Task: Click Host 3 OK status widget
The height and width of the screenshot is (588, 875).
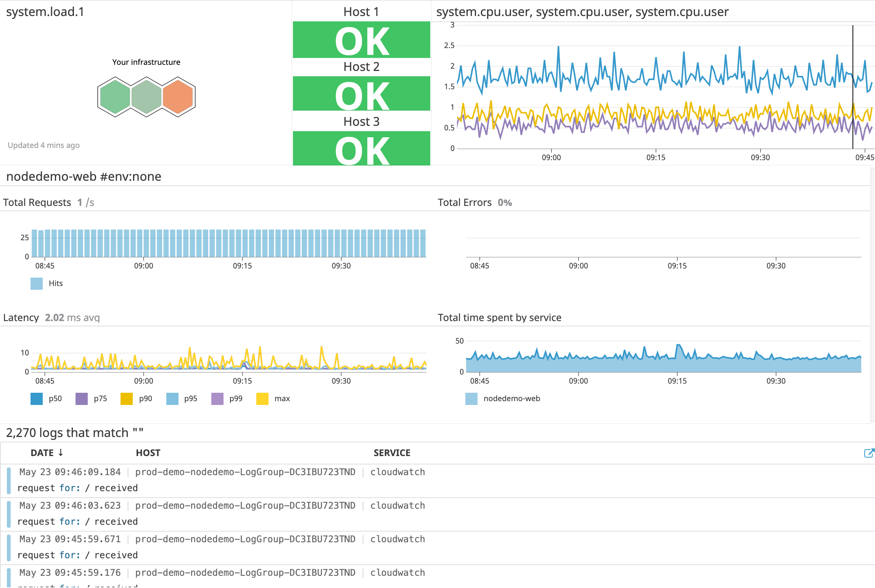Action: pyautogui.click(x=362, y=148)
